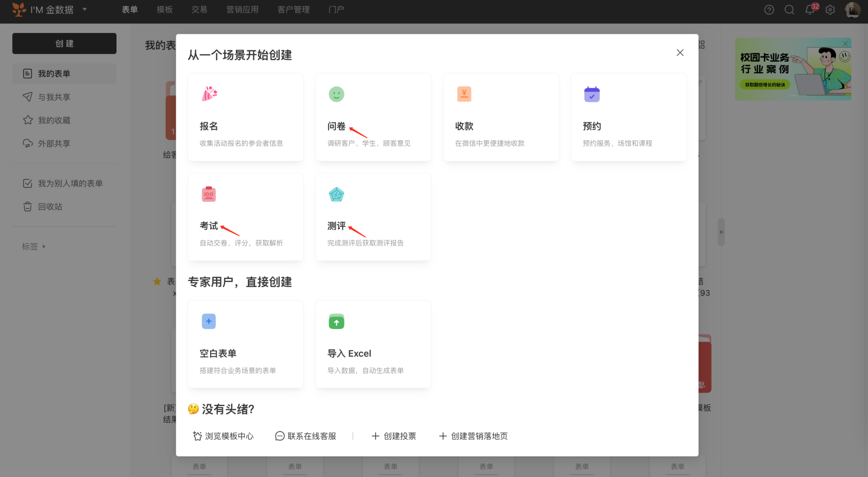This screenshot has width=868, height=477.
Task: Expand the 标签 section arrow
Action: 44,247
